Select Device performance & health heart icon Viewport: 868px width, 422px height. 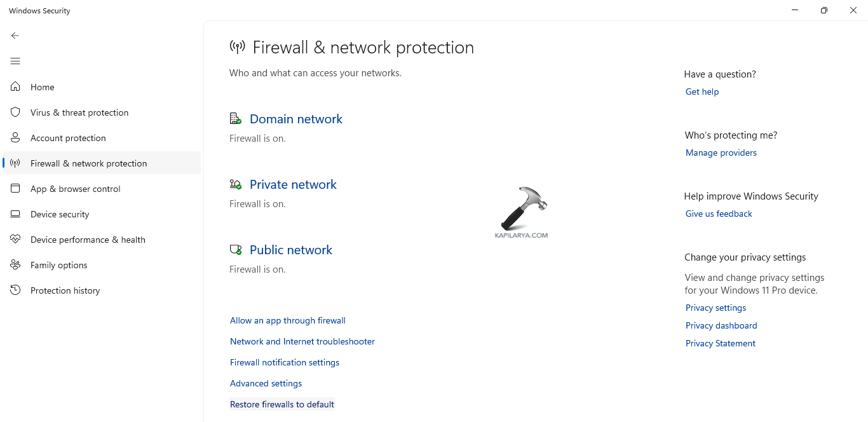(x=16, y=240)
